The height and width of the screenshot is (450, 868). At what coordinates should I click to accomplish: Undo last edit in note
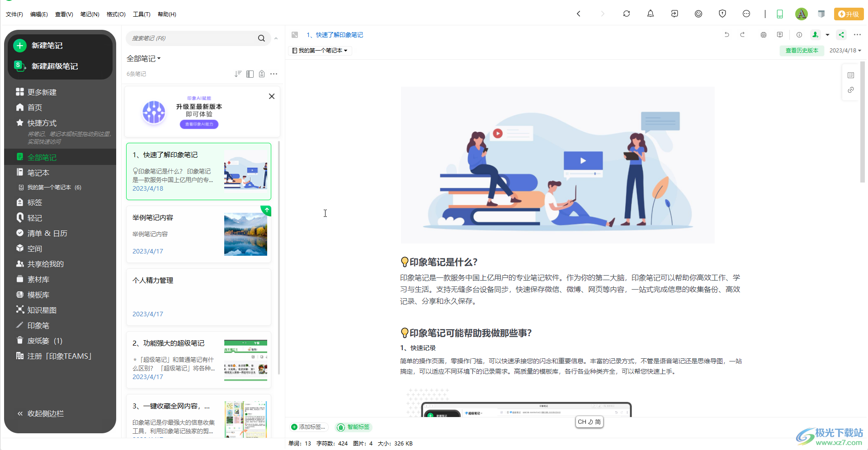click(x=727, y=35)
